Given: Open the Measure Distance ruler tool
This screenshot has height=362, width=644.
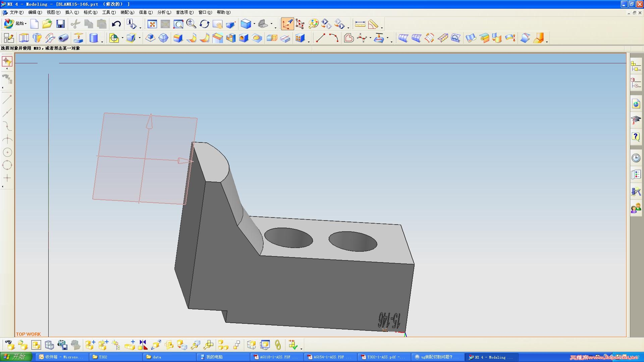Looking at the screenshot, I should pyautogui.click(x=360, y=24).
